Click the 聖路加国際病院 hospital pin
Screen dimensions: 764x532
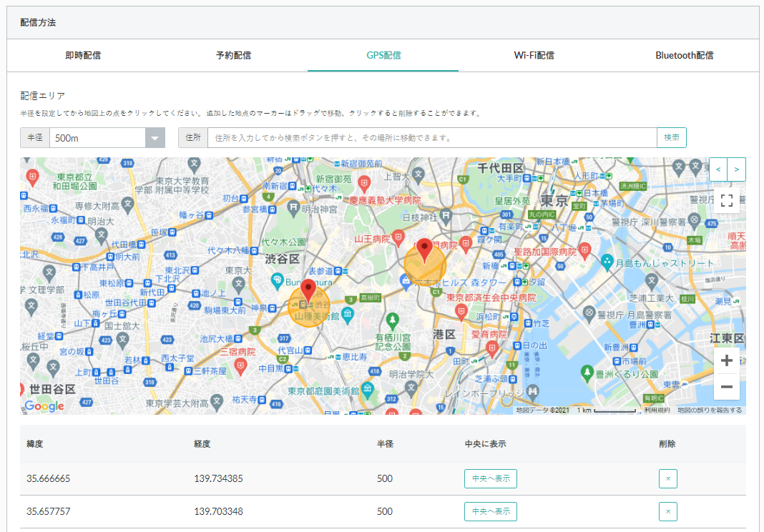tap(584, 250)
